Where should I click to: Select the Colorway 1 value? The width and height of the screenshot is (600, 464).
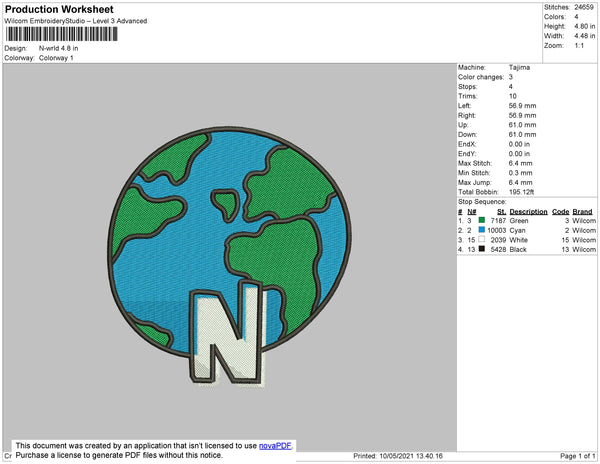pos(56,57)
